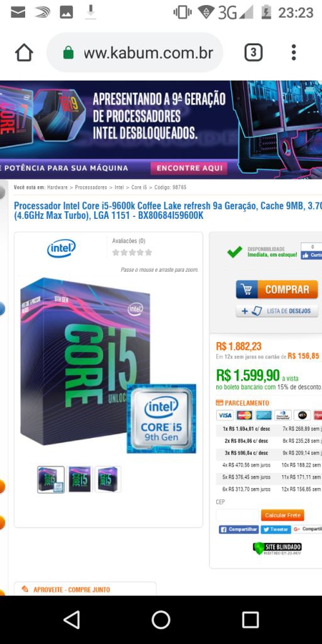The width and height of the screenshot is (322, 644).
Task: Select the third product thumbnail image
Action: (x=108, y=479)
